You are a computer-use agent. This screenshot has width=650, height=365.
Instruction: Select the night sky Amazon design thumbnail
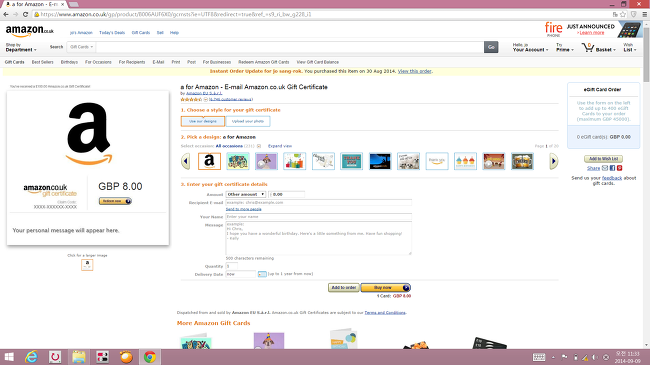(380, 161)
